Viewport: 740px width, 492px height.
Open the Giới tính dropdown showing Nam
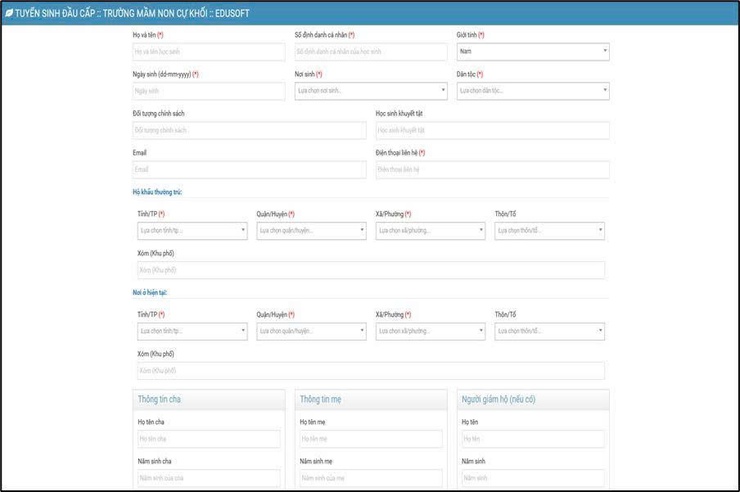click(x=533, y=52)
